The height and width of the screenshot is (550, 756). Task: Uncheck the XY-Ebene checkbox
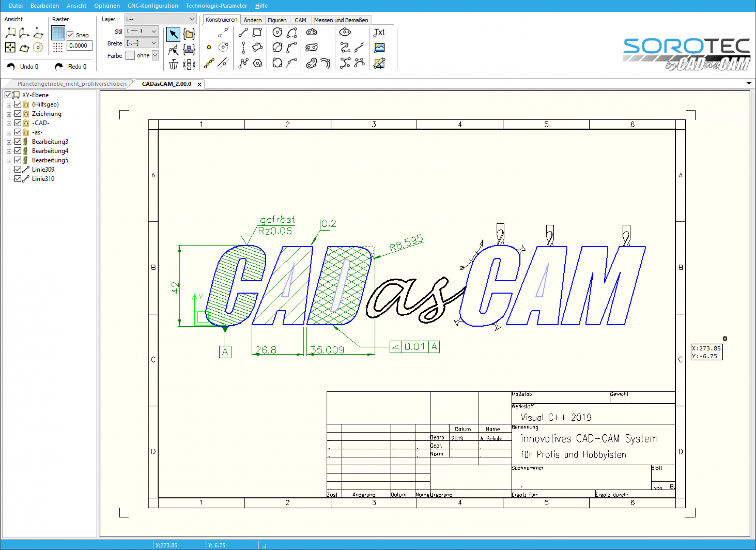click(8, 95)
